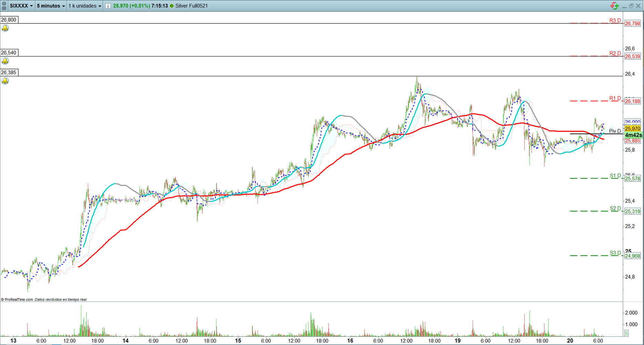Click the 7:15:13 time in header
The width and height of the screenshot is (644, 345).
(x=160, y=6)
